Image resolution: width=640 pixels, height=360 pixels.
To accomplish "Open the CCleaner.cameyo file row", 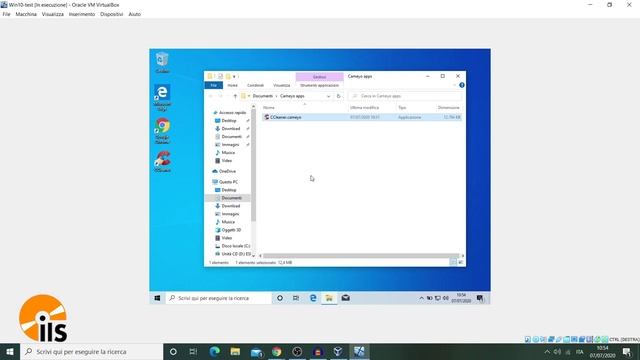I will (362, 117).
